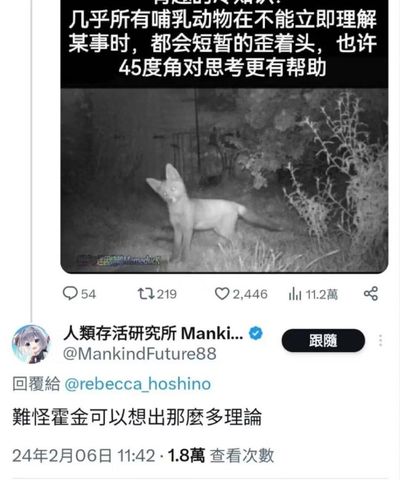The image size is (400, 480).
Task: Visit the @MankindFuture88 handle
Action: (x=139, y=354)
